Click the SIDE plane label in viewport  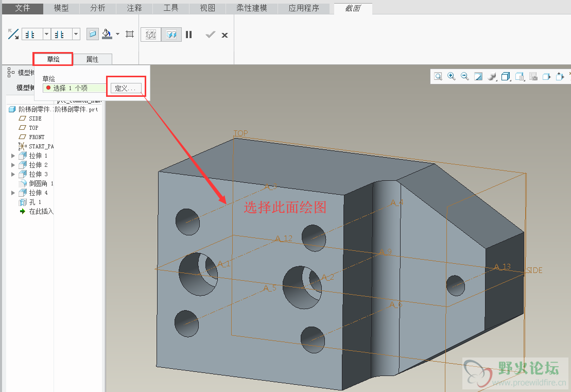click(x=534, y=270)
